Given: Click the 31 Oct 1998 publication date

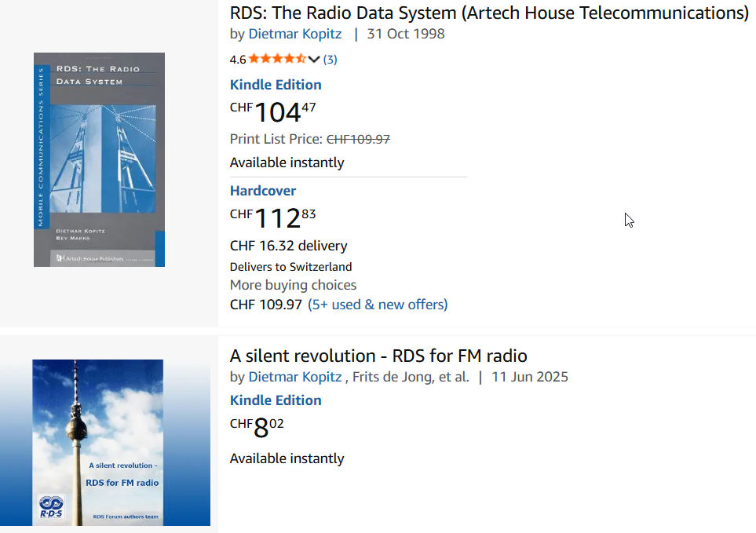Looking at the screenshot, I should [406, 35].
